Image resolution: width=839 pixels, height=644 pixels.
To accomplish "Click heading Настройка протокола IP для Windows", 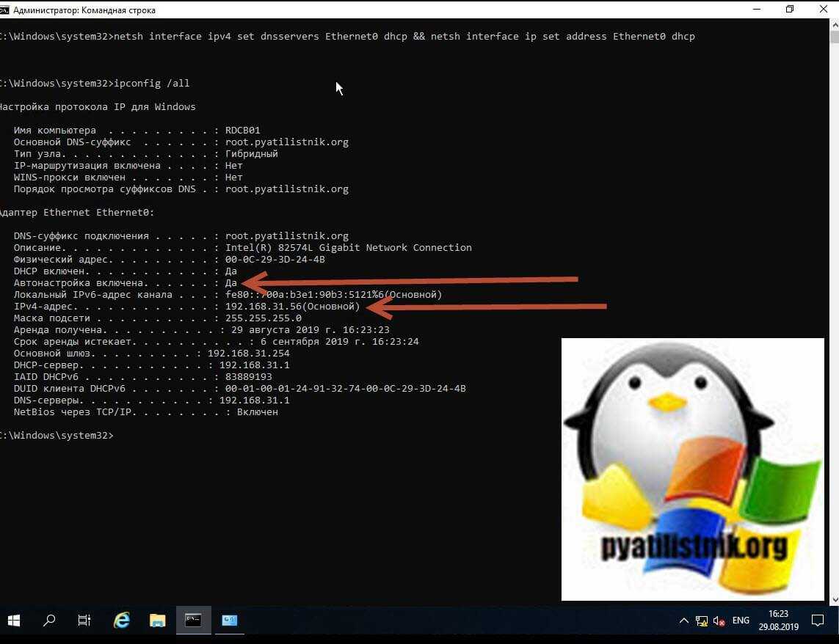I will tap(98, 106).
